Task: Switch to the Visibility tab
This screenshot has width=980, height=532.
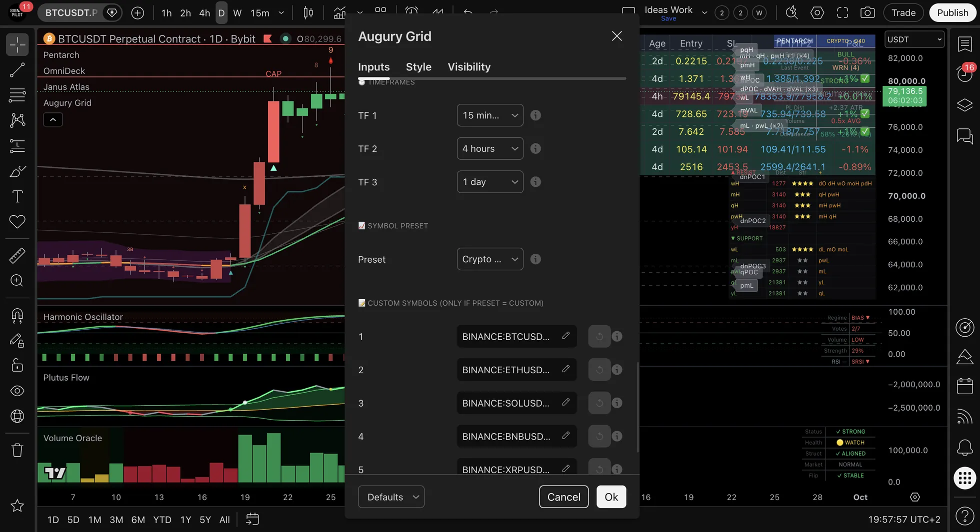Action: click(469, 67)
